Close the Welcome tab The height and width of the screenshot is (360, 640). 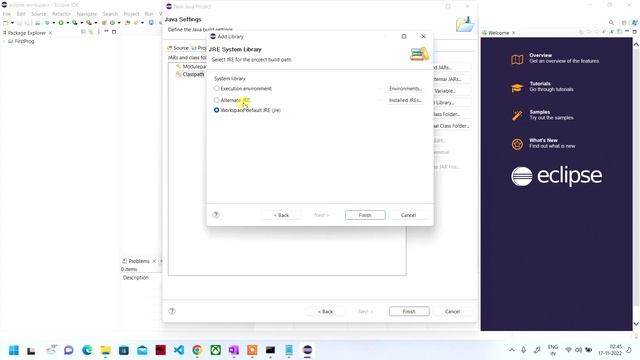(513, 33)
